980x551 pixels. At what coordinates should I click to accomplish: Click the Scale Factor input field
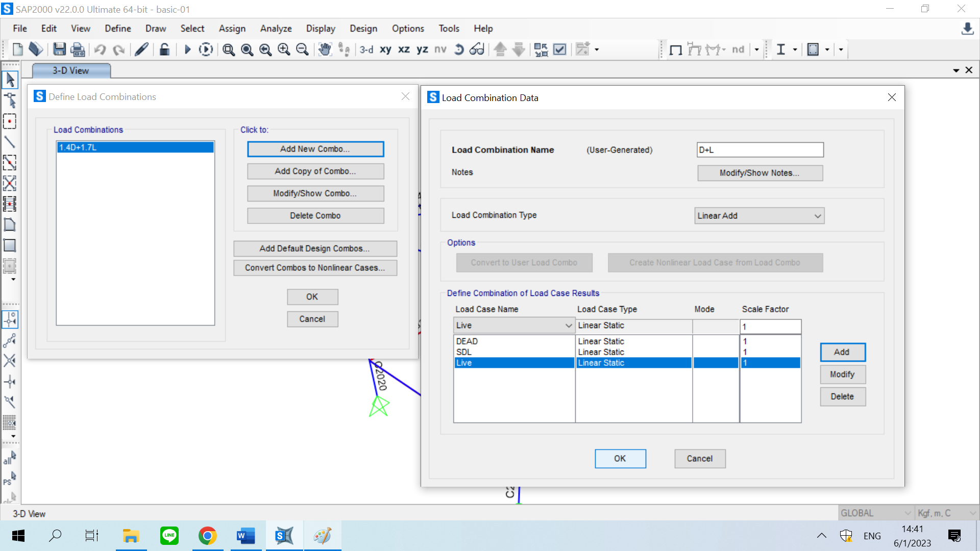770,327
